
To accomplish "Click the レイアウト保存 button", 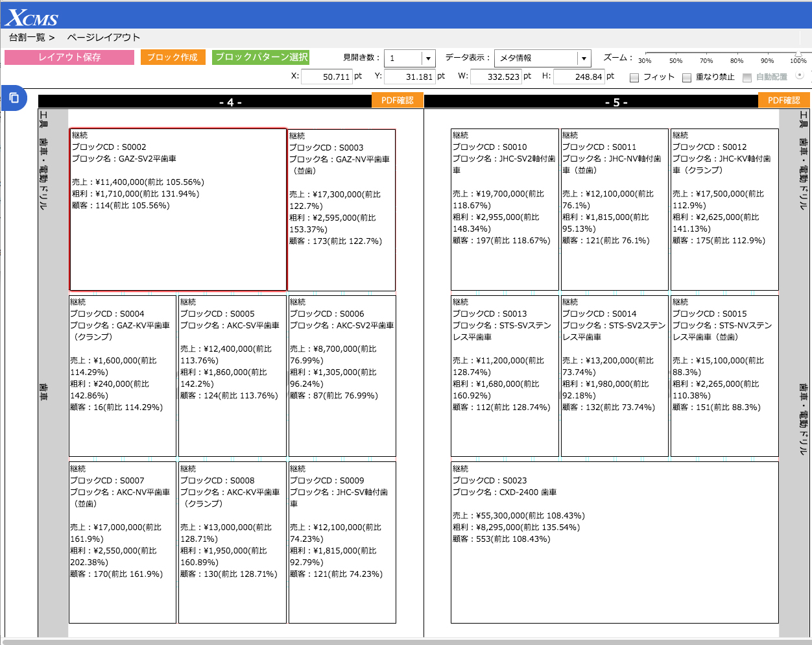I will click(x=69, y=57).
